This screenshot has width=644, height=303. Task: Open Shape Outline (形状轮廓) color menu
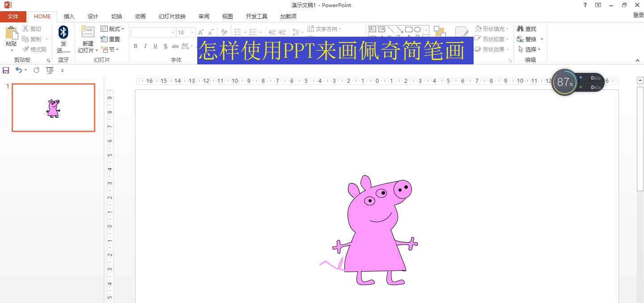492,39
